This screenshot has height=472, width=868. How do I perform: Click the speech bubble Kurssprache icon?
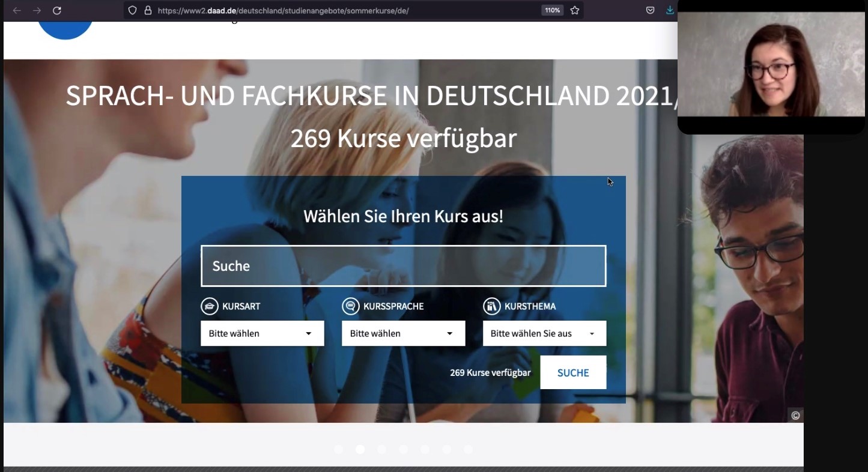[x=350, y=306]
